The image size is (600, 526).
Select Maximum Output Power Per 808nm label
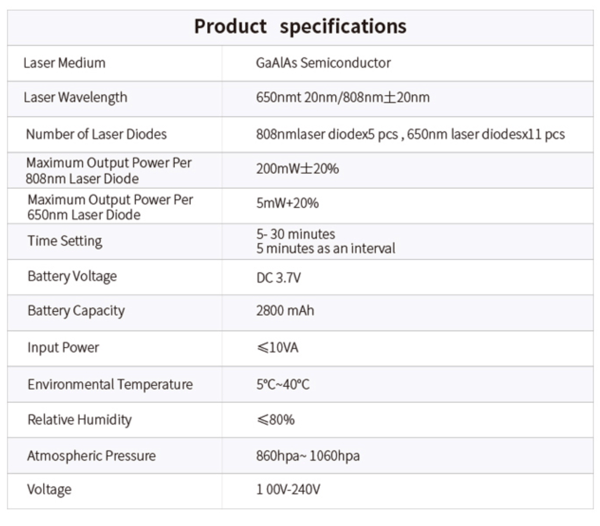108,169
